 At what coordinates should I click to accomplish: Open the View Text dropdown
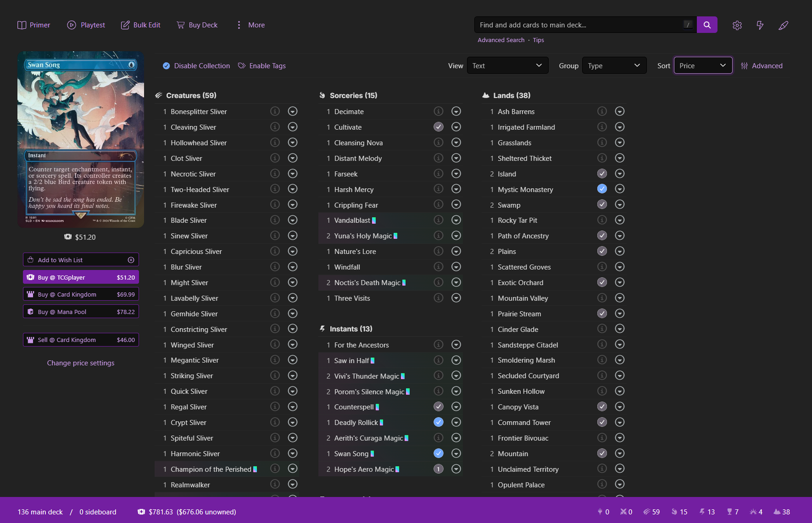[507, 65]
